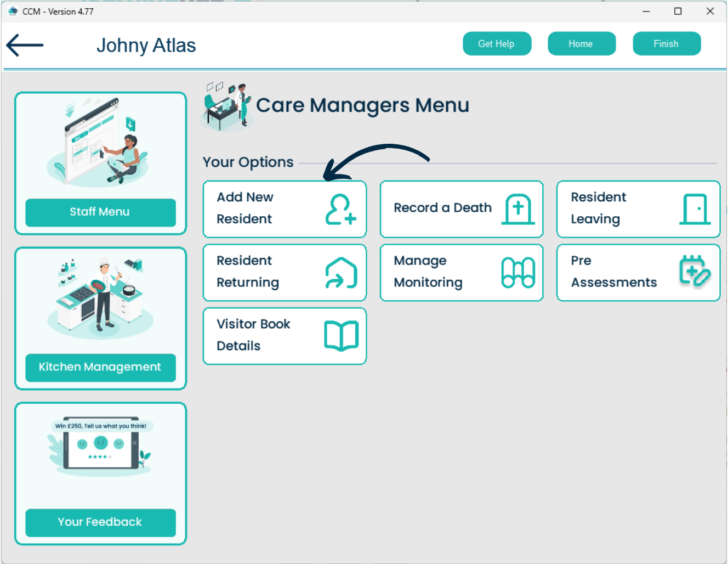This screenshot has width=728, height=564.
Task: Click the back arrow icon
Action: click(25, 45)
